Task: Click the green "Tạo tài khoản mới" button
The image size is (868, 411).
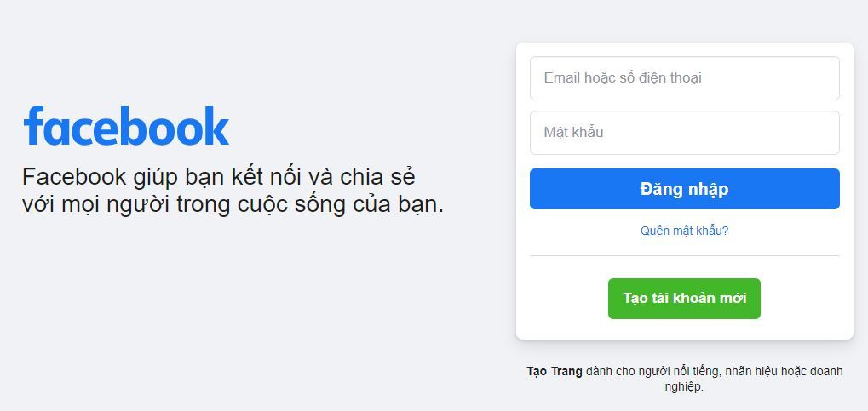Action: (684, 299)
